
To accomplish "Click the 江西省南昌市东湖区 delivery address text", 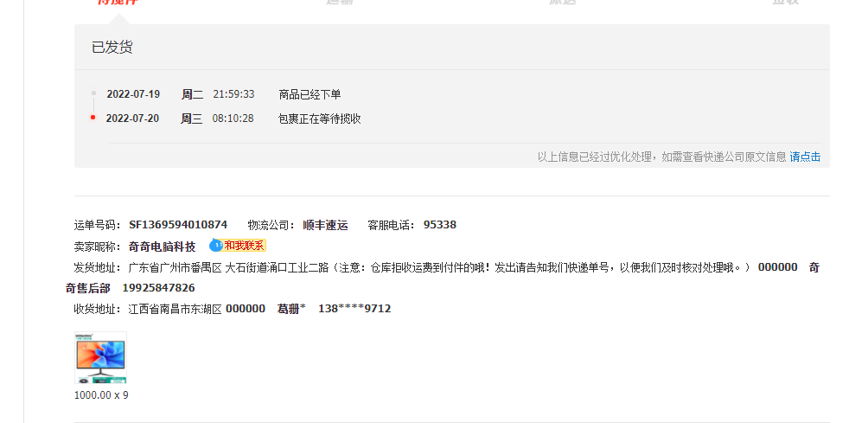I will coord(175,309).
